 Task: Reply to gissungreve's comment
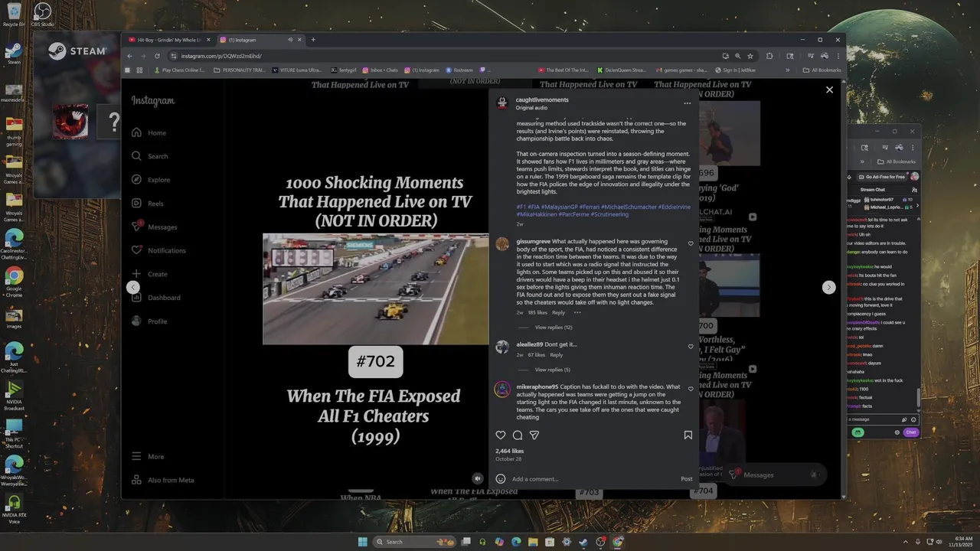coord(559,312)
